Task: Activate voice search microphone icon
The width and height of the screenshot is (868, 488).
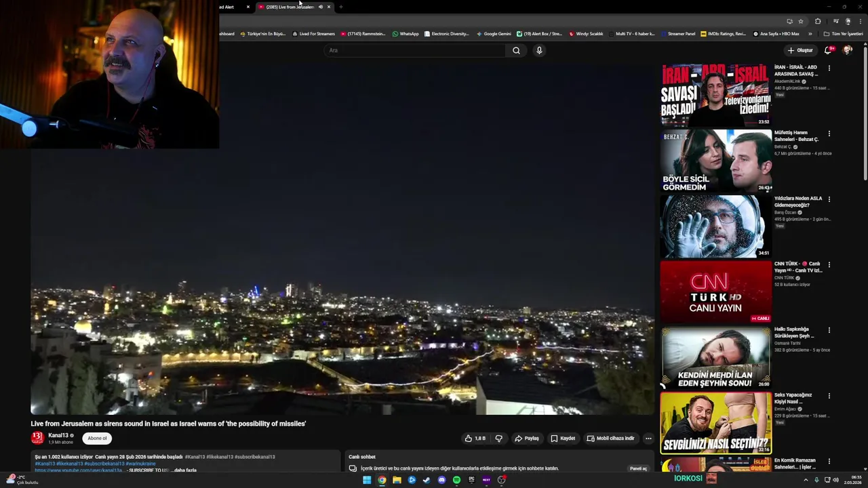Action: click(x=539, y=50)
